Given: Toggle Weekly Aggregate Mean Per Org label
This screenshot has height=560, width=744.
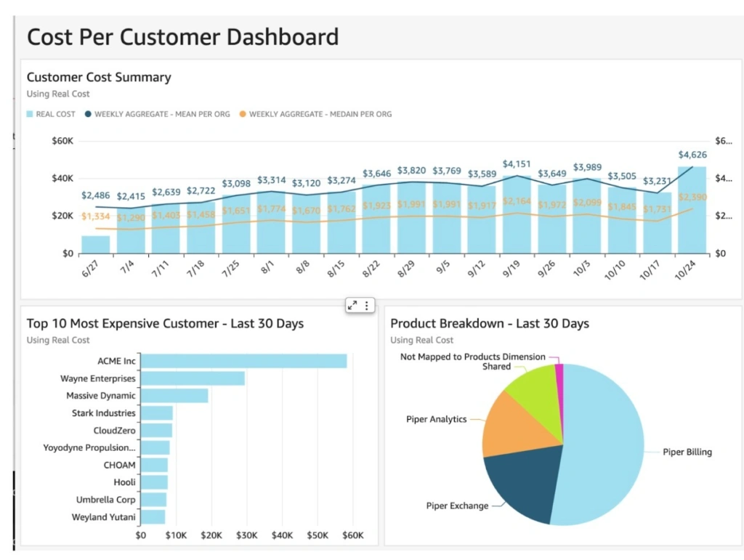Looking at the screenshot, I should click(162, 114).
